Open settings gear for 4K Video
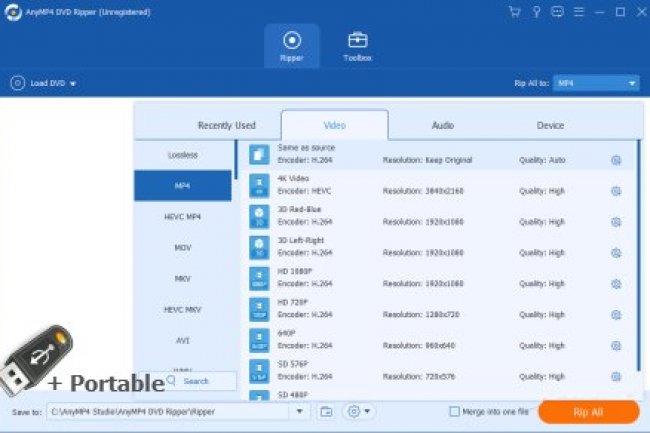This screenshot has width=650, height=433. click(x=616, y=191)
